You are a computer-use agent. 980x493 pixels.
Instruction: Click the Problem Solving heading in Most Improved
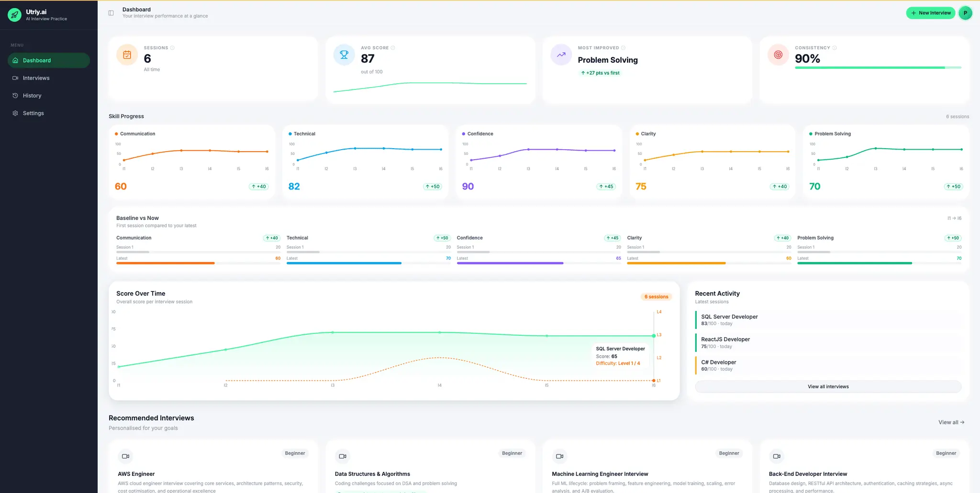pyautogui.click(x=608, y=60)
